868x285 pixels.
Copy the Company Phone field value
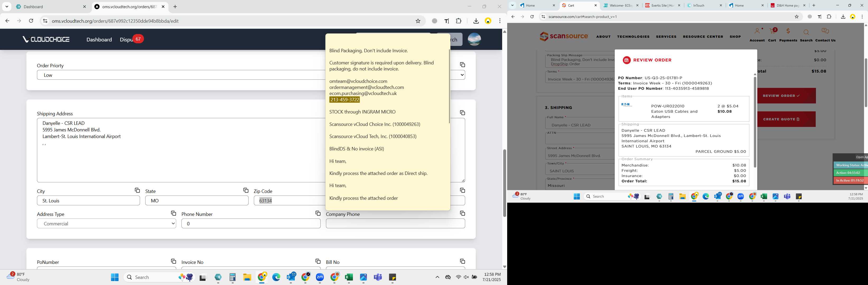click(462, 213)
